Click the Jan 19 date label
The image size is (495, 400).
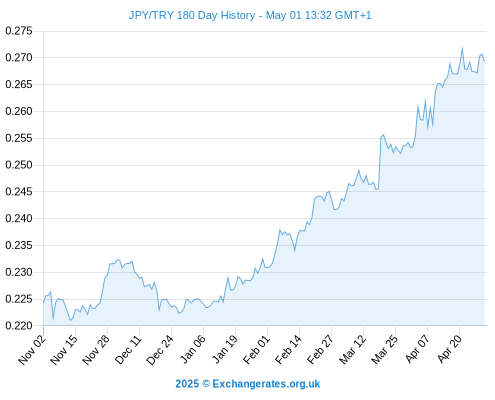(225, 349)
